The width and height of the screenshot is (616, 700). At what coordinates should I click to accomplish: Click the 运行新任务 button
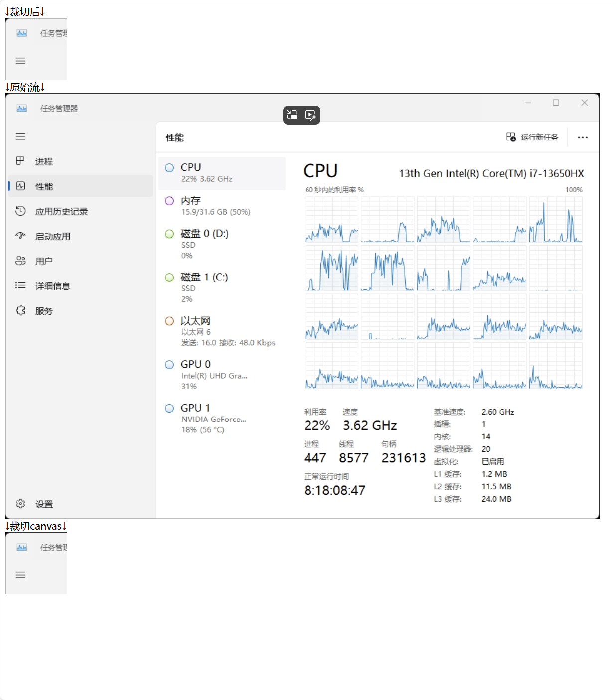[x=532, y=137]
